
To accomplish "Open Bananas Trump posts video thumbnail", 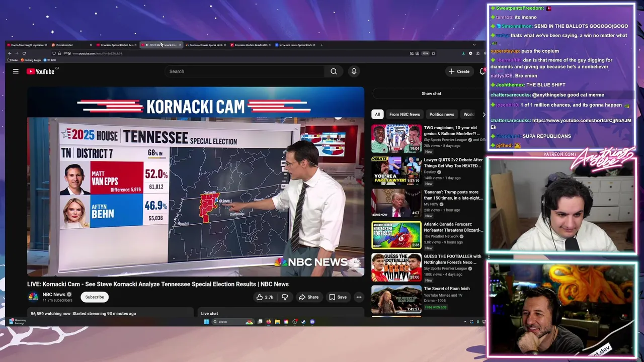I will 396,203.
